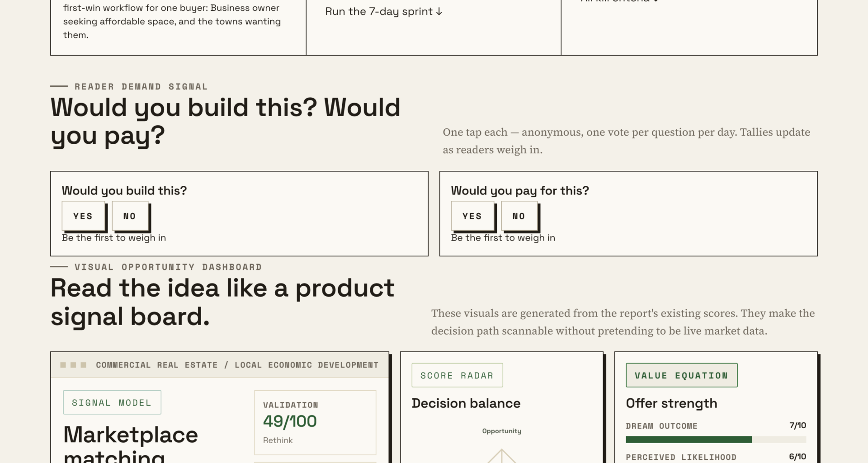Screen dimensions: 868x463
Task: Click 'Be the first to weigh in' under pay question
Action: [x=503, y=238]
